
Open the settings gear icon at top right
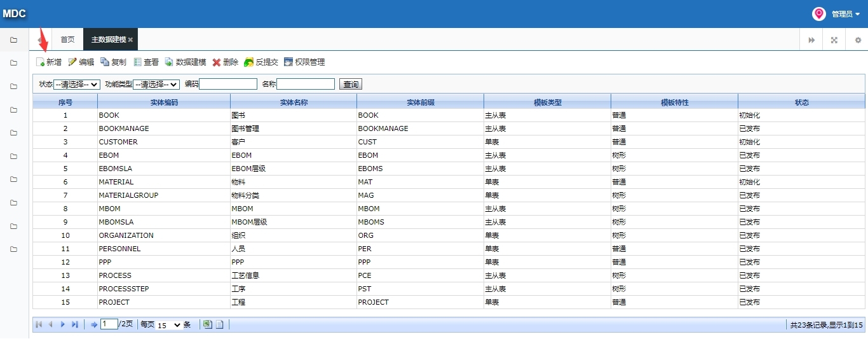pos(858,40)
